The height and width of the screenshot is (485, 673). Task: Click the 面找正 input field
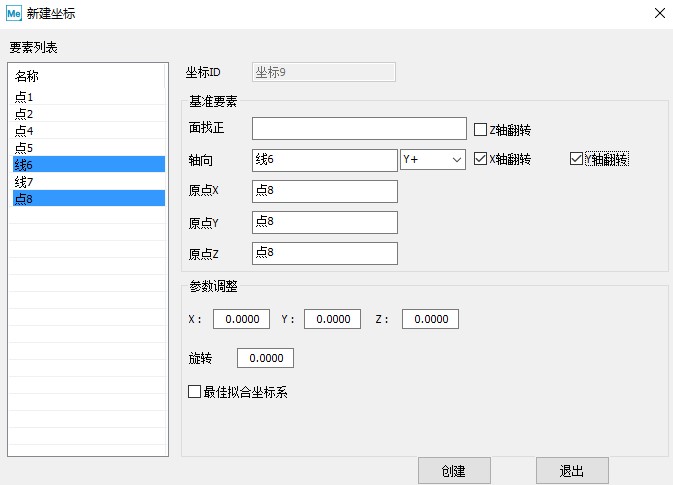[358, 129]
